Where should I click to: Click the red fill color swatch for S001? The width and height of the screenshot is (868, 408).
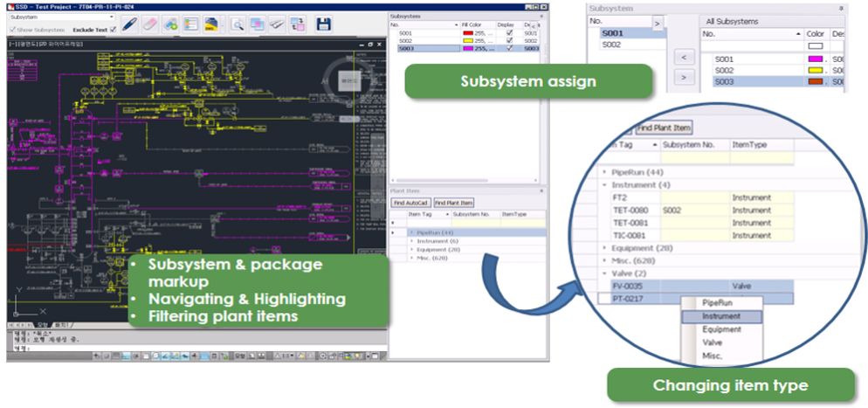[x=467, y=34]
